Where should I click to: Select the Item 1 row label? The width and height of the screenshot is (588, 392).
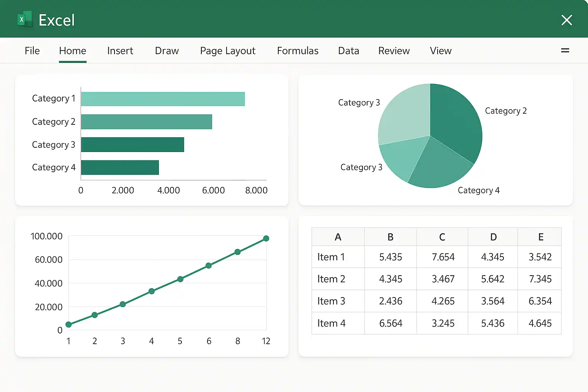click(x=331, y=257)
